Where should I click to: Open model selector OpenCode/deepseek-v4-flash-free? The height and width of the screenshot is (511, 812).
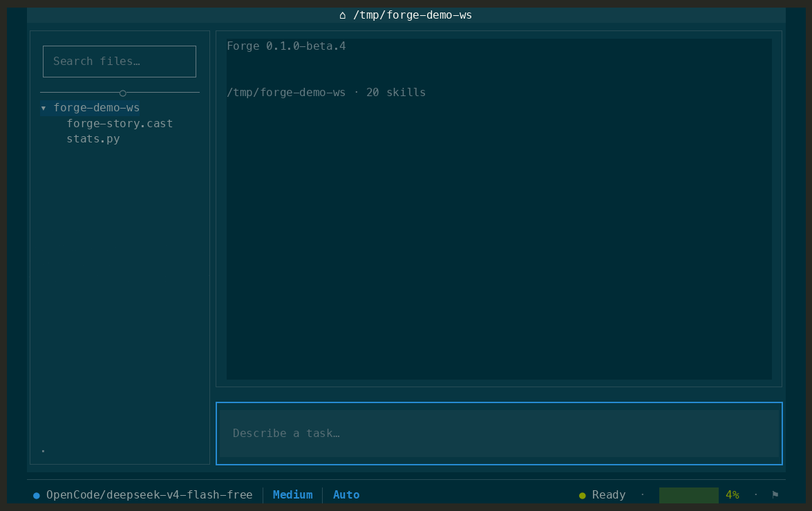[x=149, y=495]
